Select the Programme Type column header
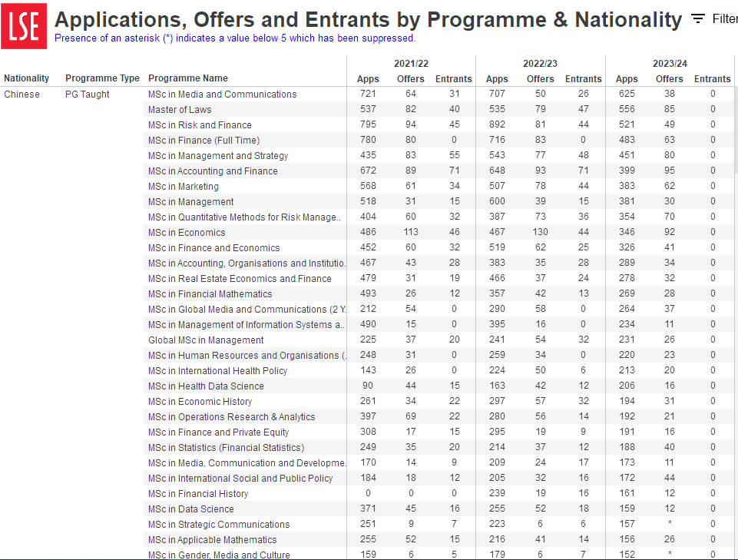This screenshot has height=560, width=738. (102, 78)
